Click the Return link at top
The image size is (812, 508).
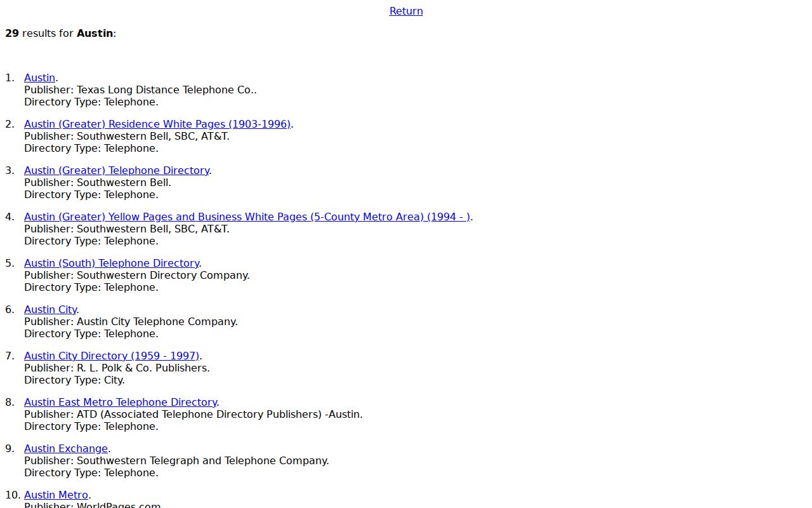(406, 11)
